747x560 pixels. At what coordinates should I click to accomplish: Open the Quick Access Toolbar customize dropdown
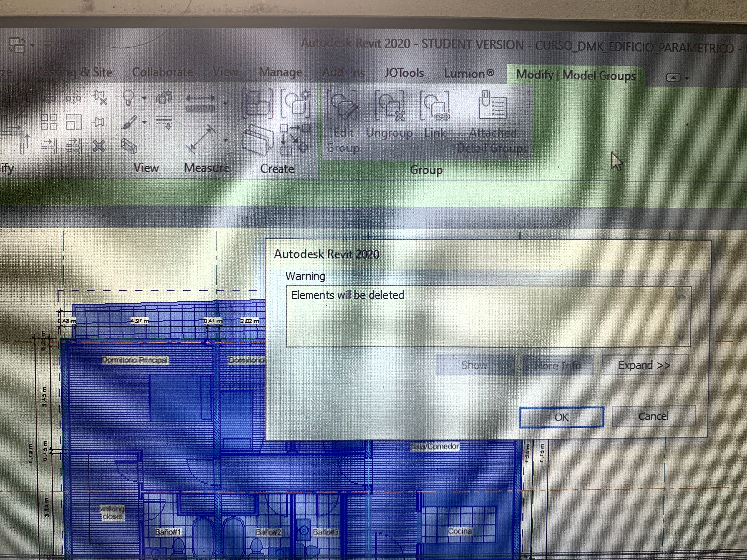(x=48, y=44)
